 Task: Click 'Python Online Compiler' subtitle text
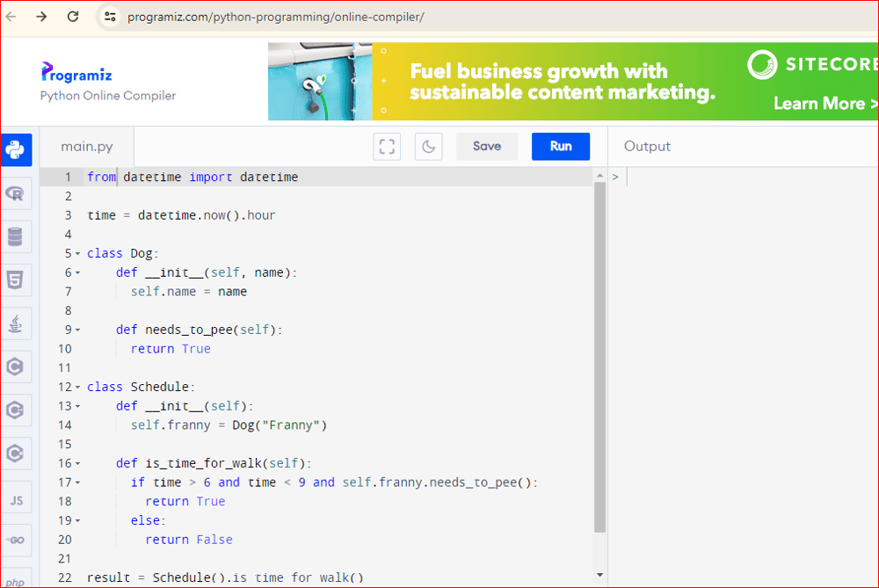pos(107,96)
